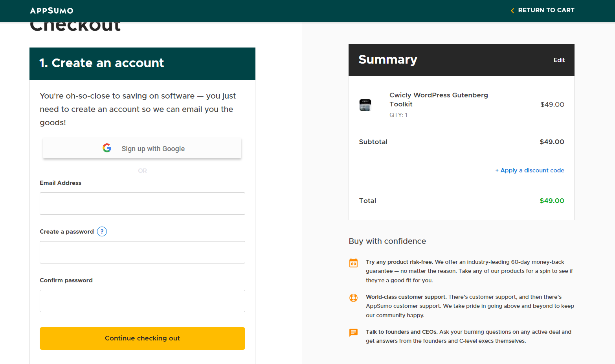Focus the Email Address input field
Image resolution: width=615 pixels, height=364 pixels.
point(142,203)
